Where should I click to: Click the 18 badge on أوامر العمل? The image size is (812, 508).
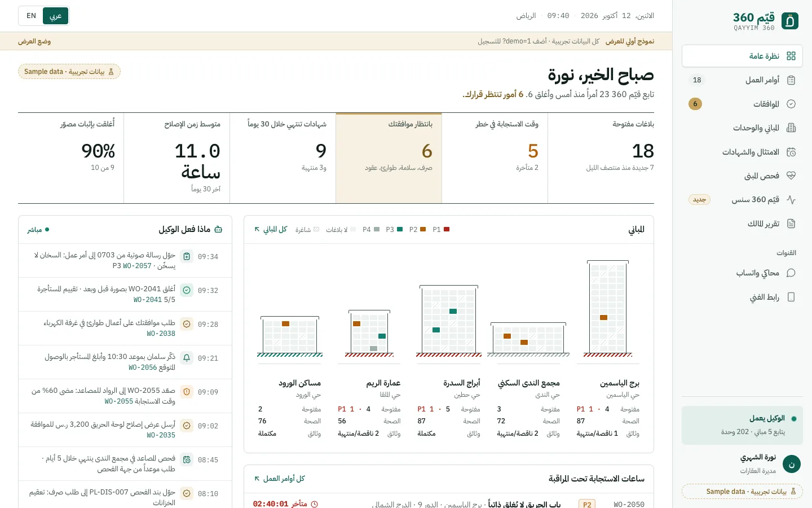[x=697, y=80]
